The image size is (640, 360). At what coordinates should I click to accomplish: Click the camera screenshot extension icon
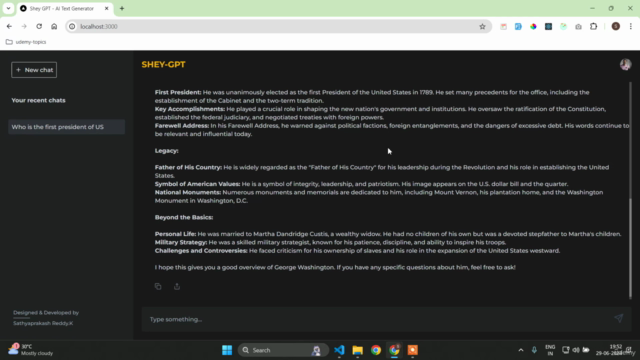[x=578, y=27]
